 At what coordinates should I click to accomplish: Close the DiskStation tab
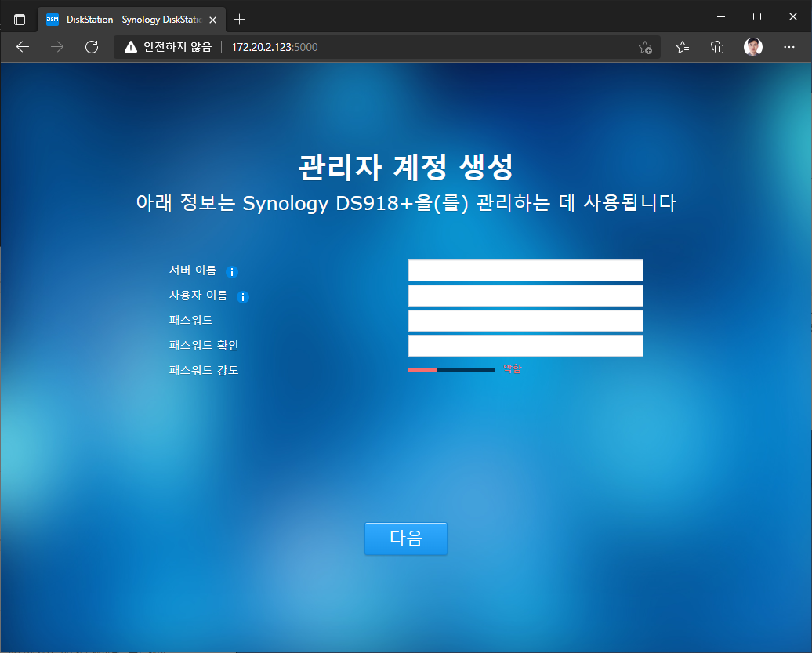coord(213,20)
